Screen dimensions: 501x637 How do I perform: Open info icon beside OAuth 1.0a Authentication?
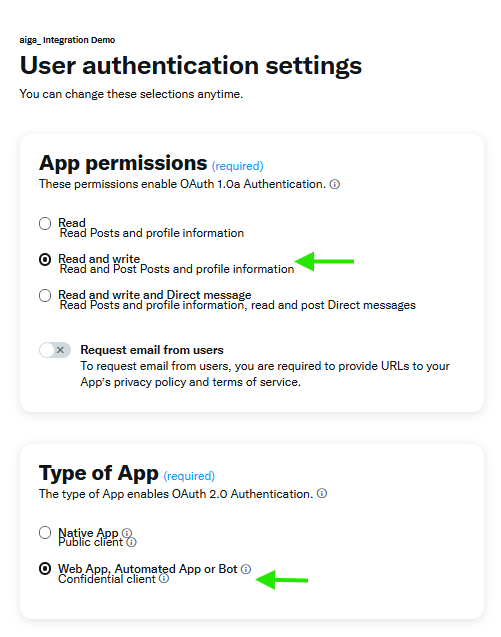coord(334,184)
